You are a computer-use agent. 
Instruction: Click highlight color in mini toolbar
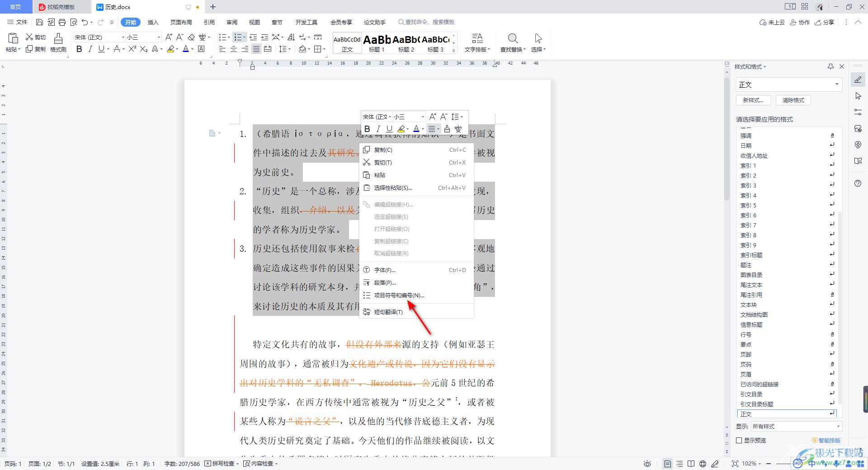401,129
